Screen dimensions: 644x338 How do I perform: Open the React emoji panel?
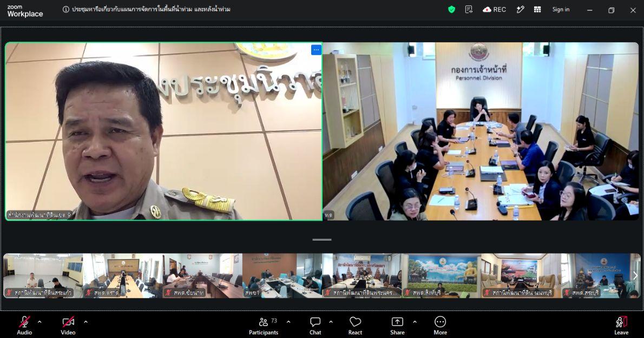355,326
